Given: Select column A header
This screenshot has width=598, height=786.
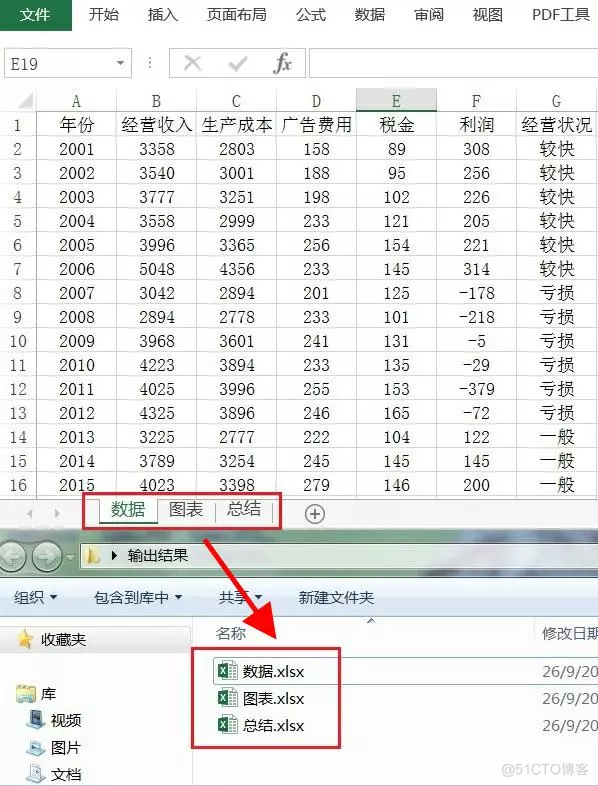Looking at the screenshot, I should point(76,101).
